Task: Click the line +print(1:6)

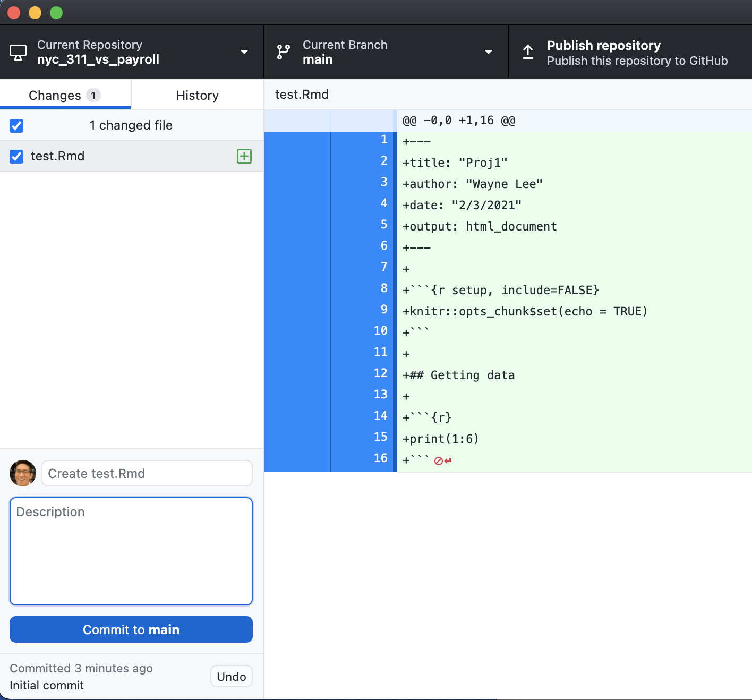Action: pos(441,439)
